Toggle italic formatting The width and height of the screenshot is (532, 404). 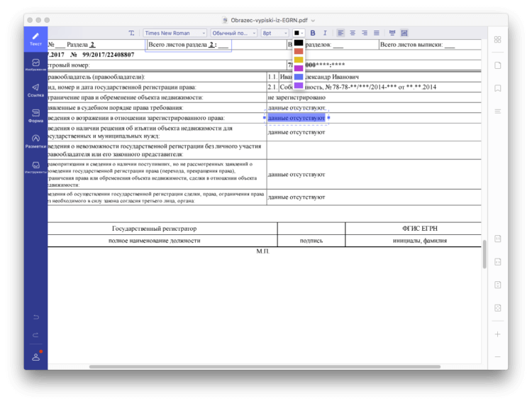point(325,33)
